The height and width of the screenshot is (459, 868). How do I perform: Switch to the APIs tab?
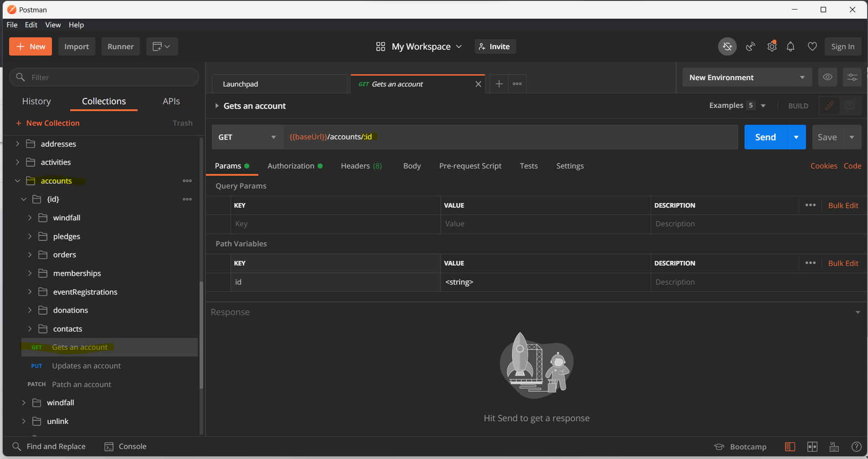coord(171,102)
